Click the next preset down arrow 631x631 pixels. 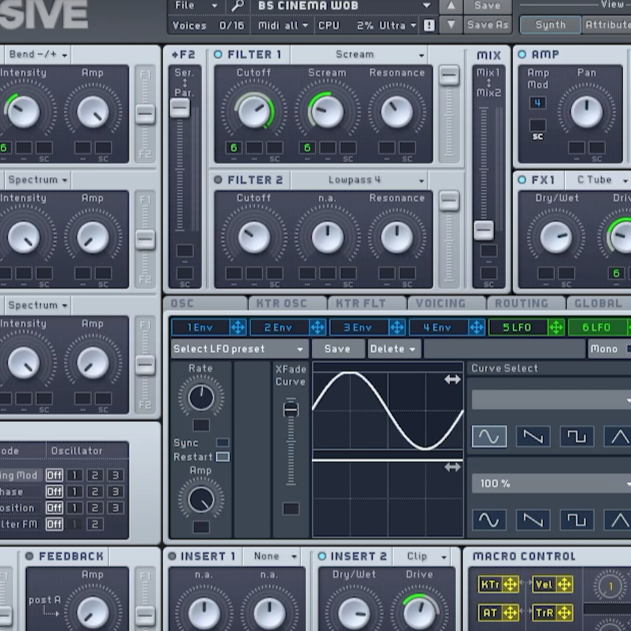(451, 24)
